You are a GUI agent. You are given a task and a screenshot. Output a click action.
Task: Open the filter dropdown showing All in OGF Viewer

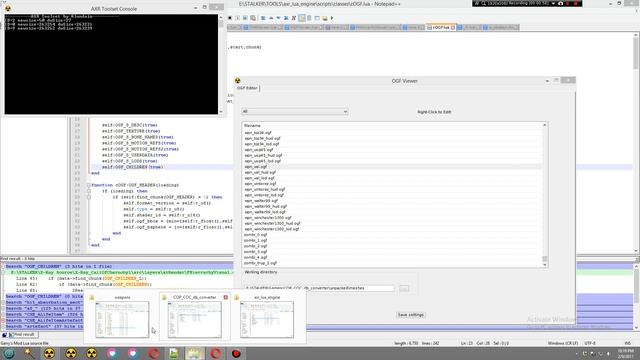pyautogui.click(x=295, y=111)
